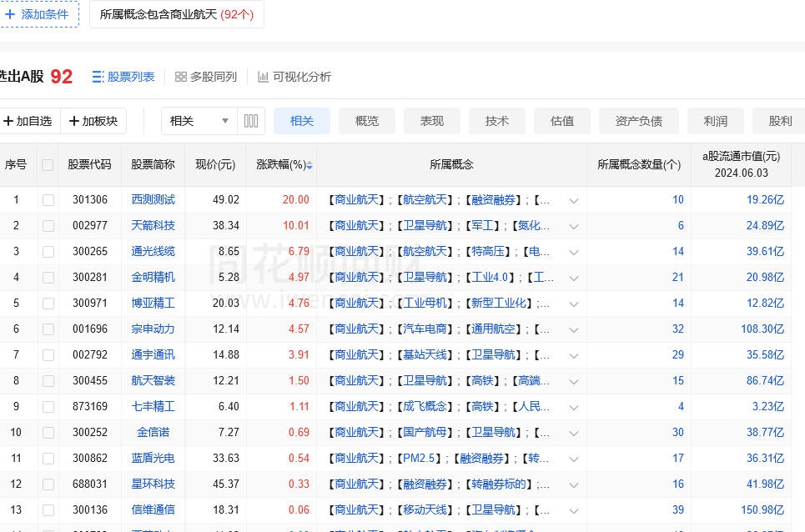Click 航空航天 concept in 西测测试 row
This screenshot has height=532, width=805.
[425, 199]
